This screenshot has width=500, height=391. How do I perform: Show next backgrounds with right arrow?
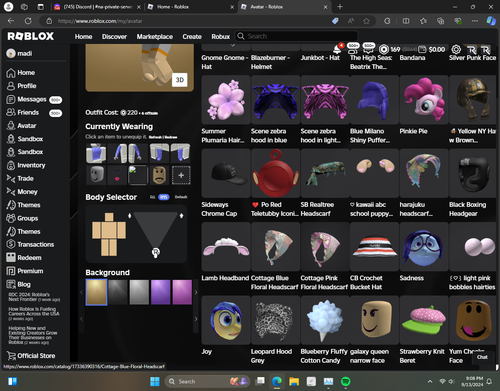click(196, 292)
